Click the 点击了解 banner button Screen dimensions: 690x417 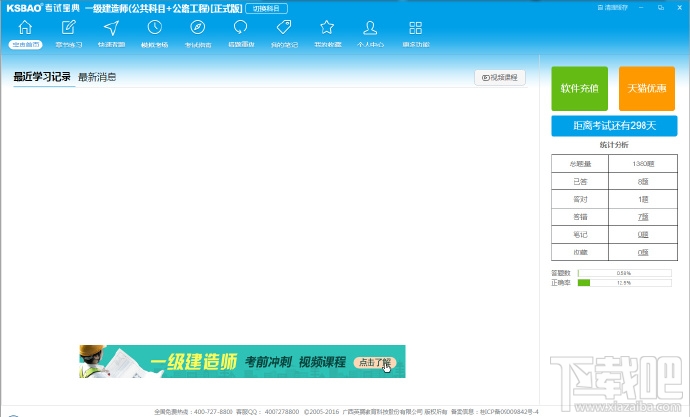[375, 362]
